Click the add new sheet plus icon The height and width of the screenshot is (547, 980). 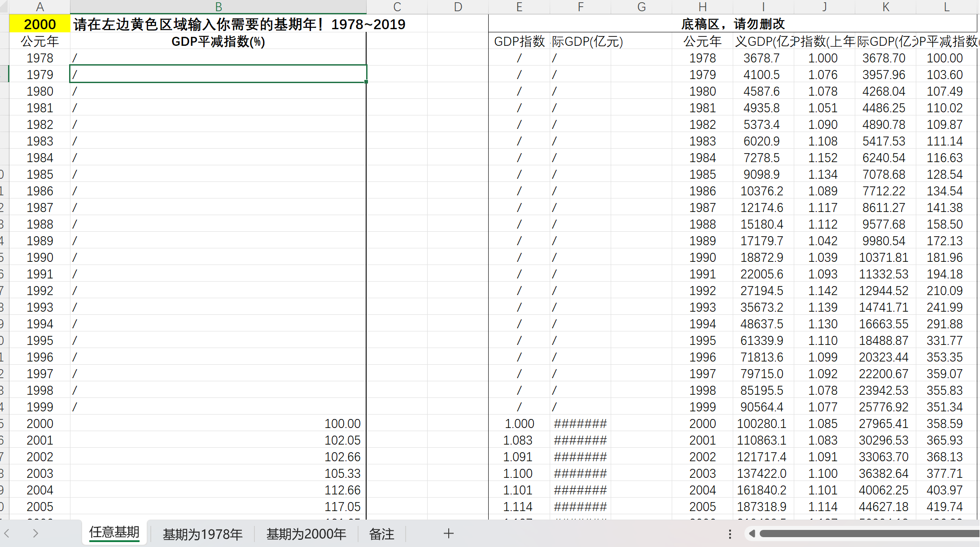(448, 534)
